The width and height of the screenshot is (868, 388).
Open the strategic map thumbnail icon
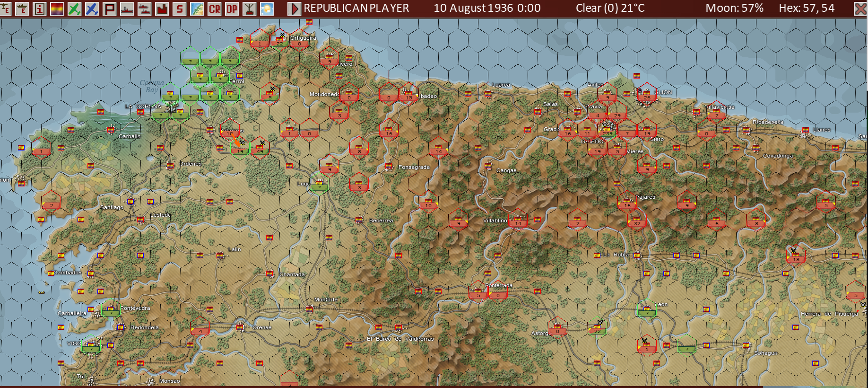[x=197, y=9]
